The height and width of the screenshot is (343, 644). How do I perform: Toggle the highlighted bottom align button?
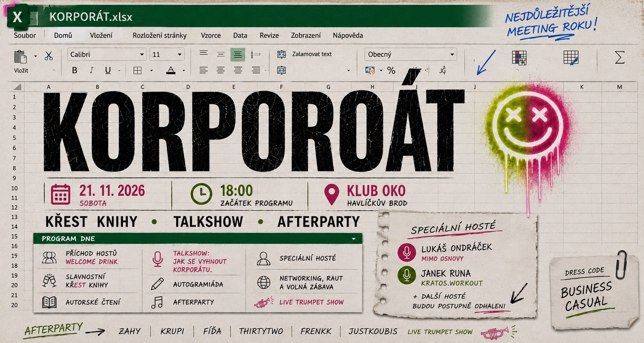pyautogui.click(x=237, y=55)
